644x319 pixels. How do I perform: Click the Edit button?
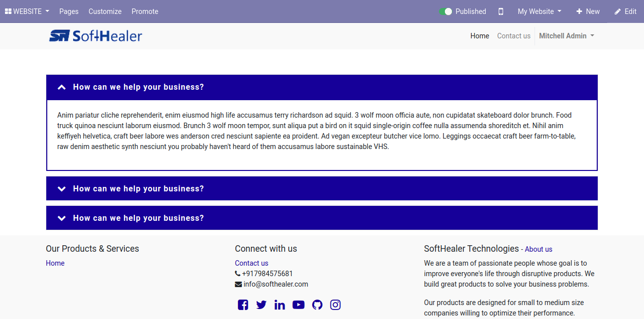(x=626, y=11)
